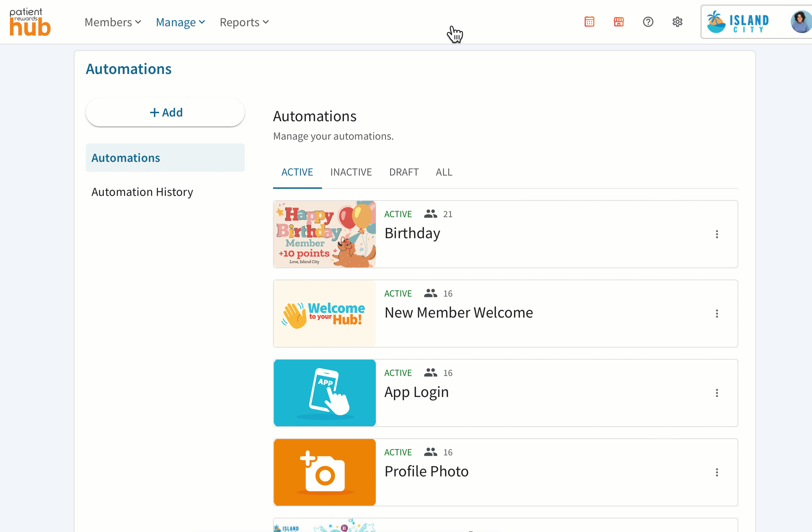Image resolution: width=812 pixels, height=532 pixels.
Task: Open the Profile Photo automation title
Action: (x=426, y=472)
